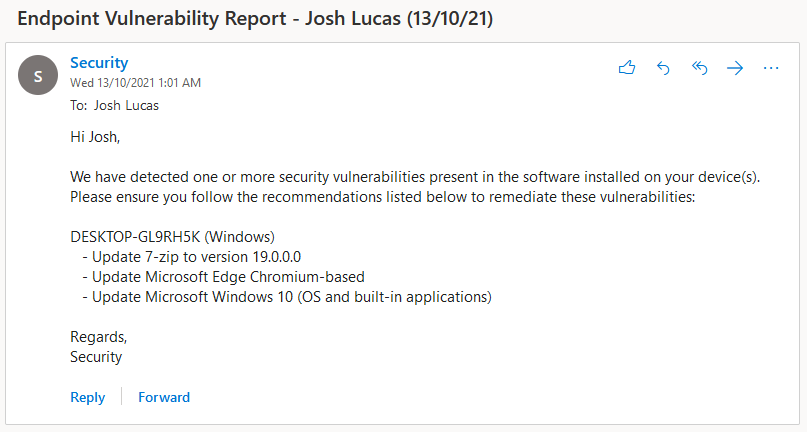Click the Update Microsoft Windows 10 line
This screenshot has height=432, width=807.
(x=287, y=297)
